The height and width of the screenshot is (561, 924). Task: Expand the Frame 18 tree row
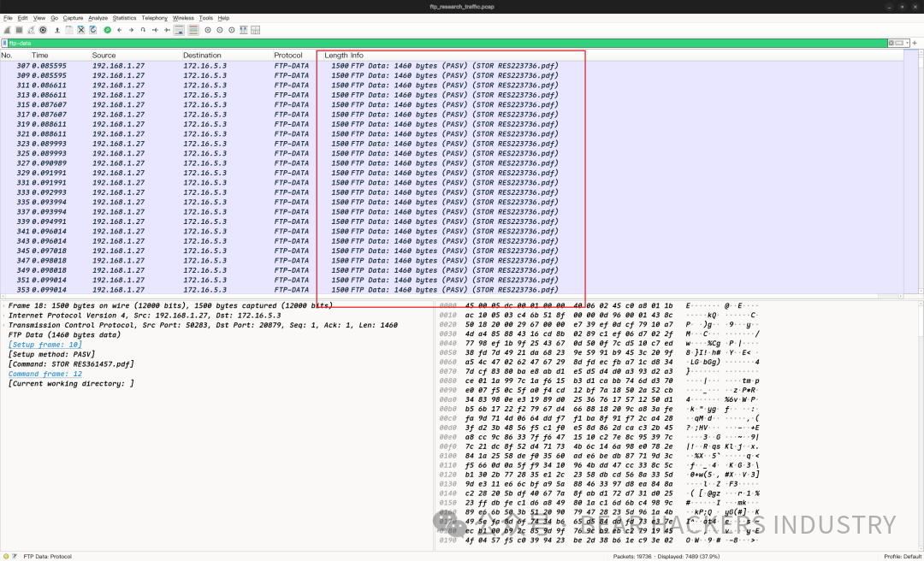point(5,306)
